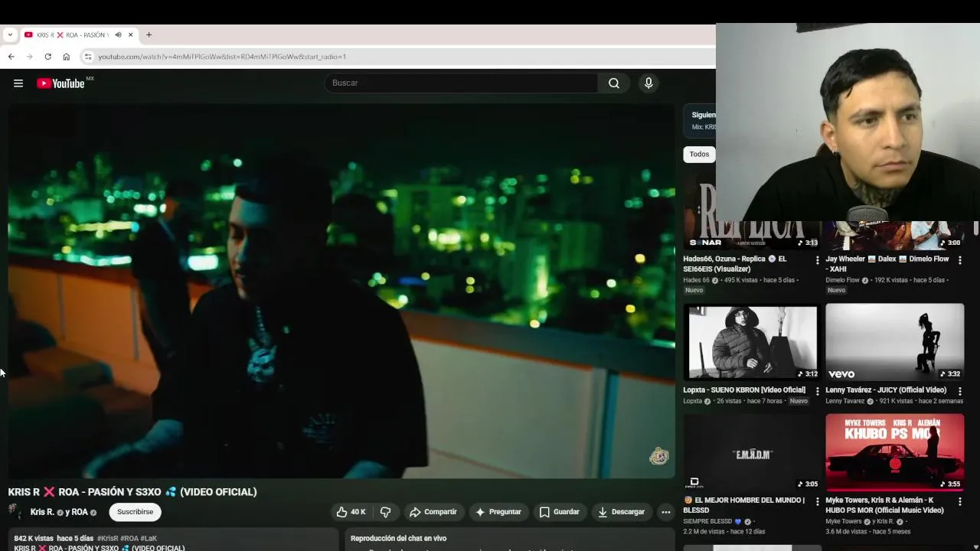Open Myke Towers KHUBO PS MOR thumbnail

pos(894,452)
